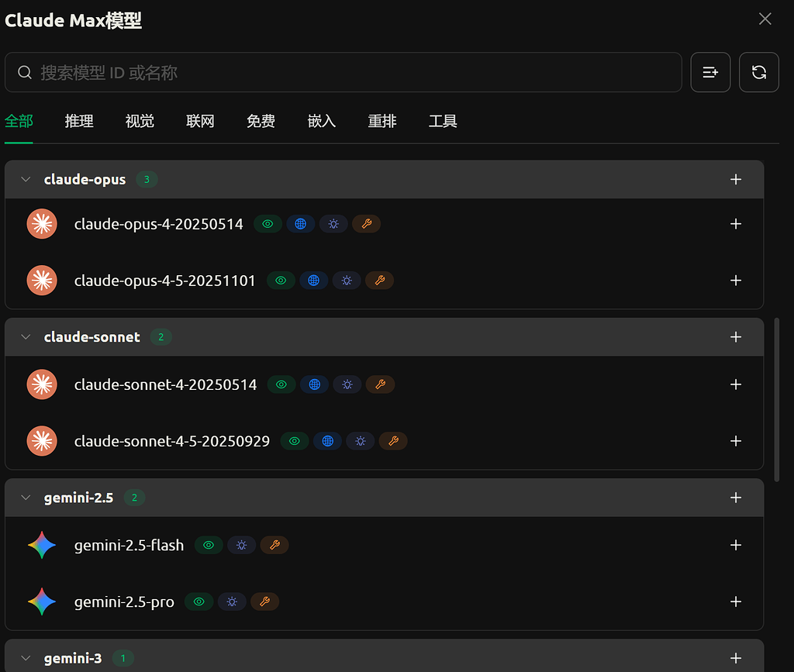The height and width of the screenshot is (672, 794).
Task: Click the reasoning badge on gemini-2.5-flash
Action: (242, 545)
